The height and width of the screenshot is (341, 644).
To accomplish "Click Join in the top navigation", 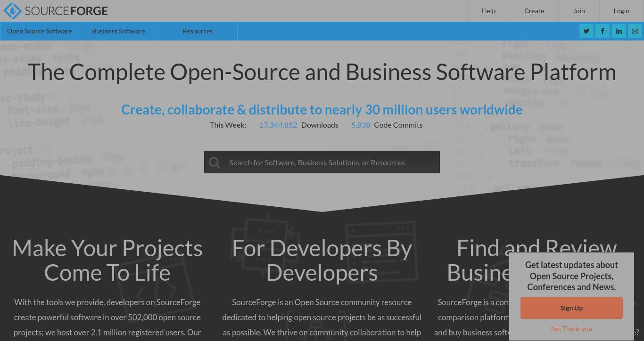I will 579,11.
